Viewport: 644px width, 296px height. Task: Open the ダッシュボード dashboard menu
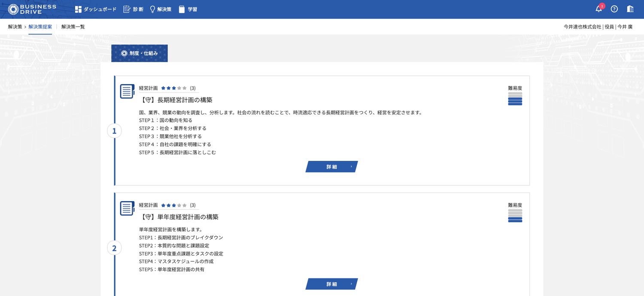(x=95, y=9)
